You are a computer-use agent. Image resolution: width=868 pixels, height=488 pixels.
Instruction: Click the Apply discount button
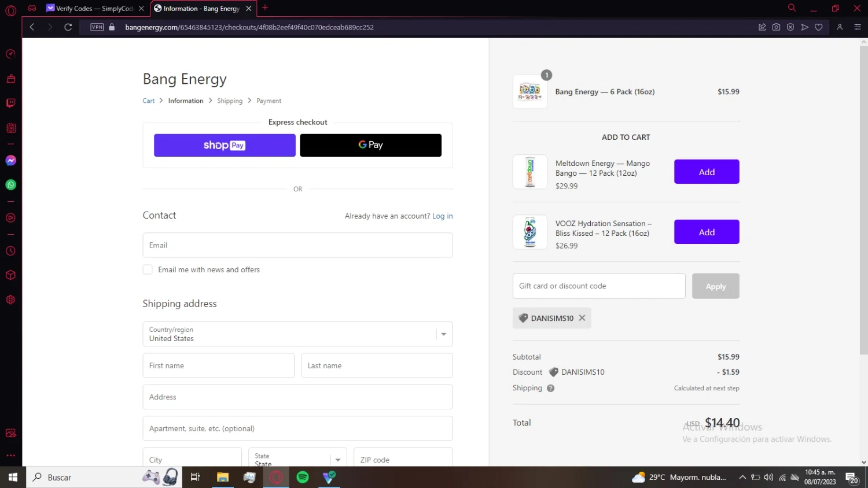click(x=716, y=286)
